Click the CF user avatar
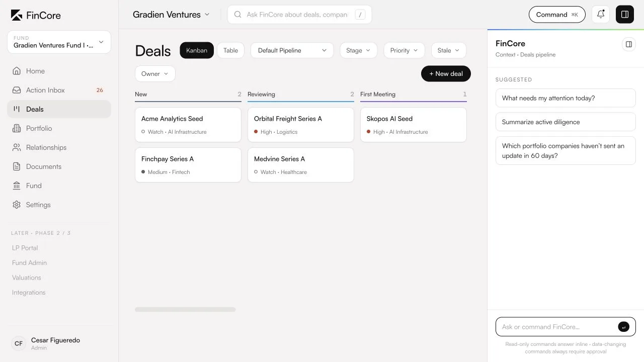This screenshot has height=362, width=644. pyautogui.click(x=19, y=343)
